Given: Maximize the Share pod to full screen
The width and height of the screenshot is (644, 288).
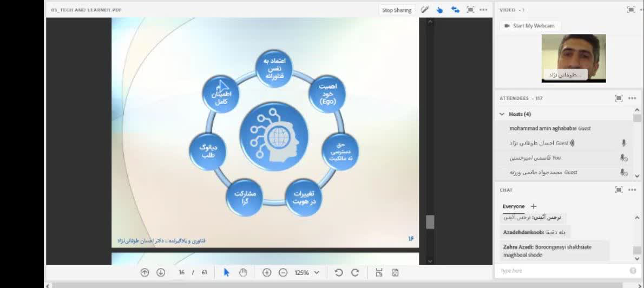Looking at the screenshot, I should tap(470, 10).
